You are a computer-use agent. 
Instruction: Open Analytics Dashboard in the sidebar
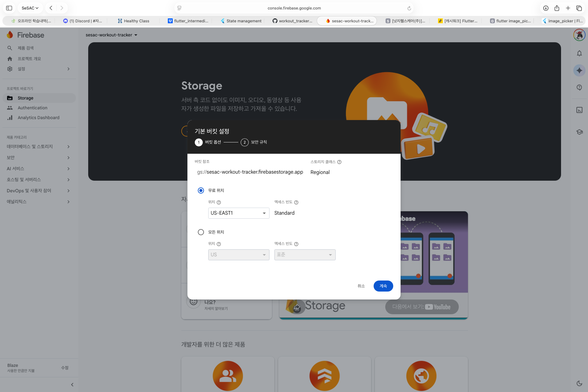click(39, 118)
